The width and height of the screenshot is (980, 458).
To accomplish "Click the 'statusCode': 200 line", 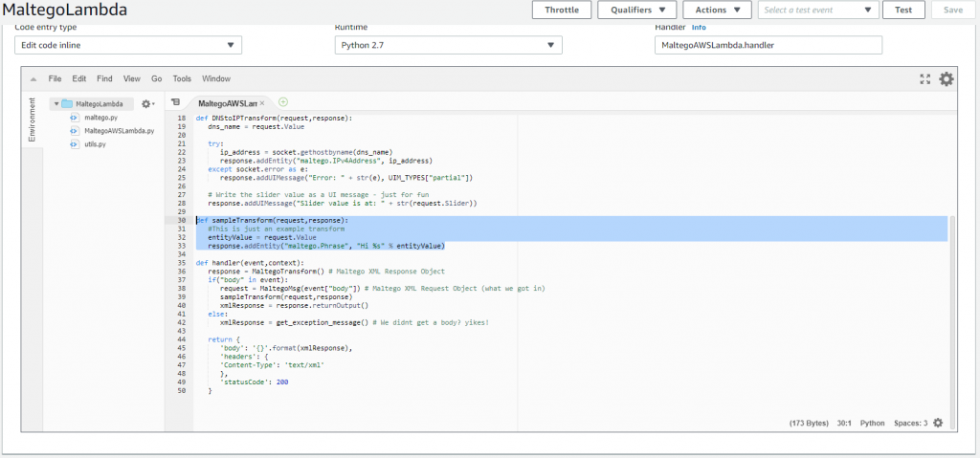I will (x=255, y=382).
